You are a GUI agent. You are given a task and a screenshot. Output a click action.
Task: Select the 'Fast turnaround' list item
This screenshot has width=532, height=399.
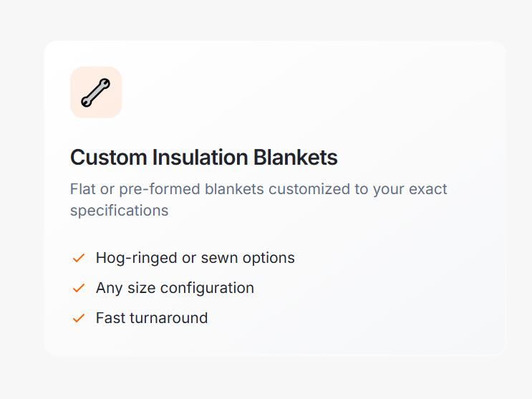pyautogui.click(x=152, y=318)
